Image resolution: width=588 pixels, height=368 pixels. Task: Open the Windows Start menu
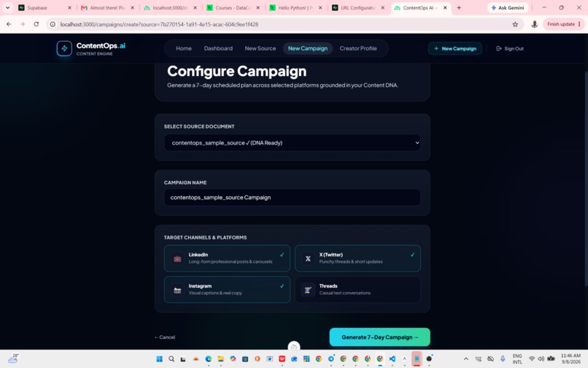click(x=159, y=359)
